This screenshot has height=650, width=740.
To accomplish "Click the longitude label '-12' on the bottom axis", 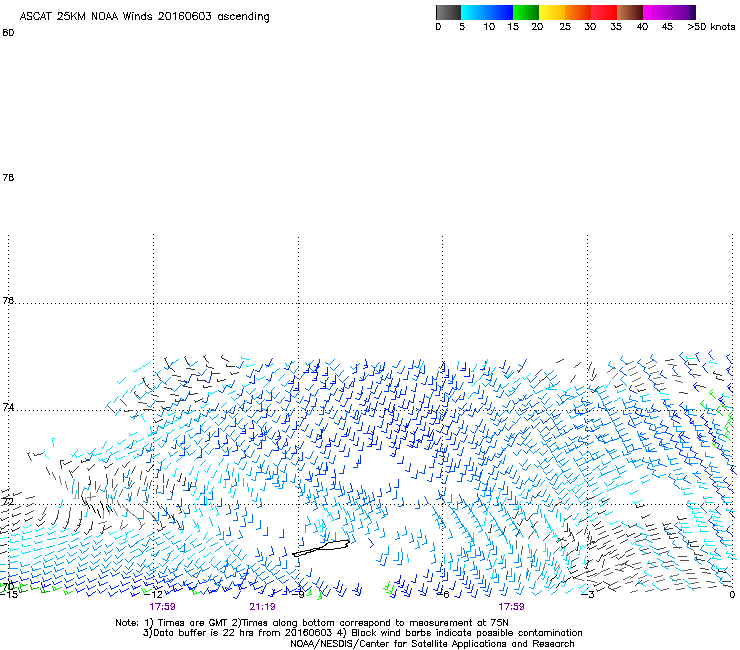I will click(x=153, y=594).
